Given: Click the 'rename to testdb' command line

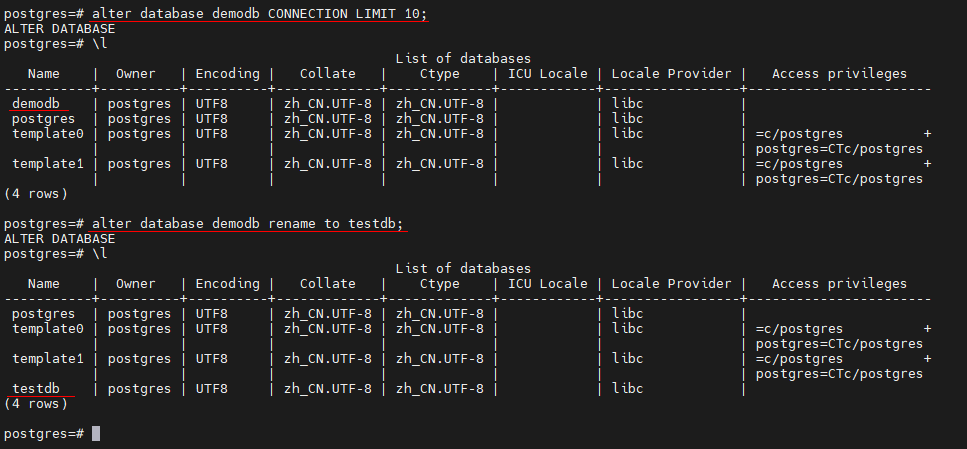Looking at the screenshot, I should pos(248,223).
